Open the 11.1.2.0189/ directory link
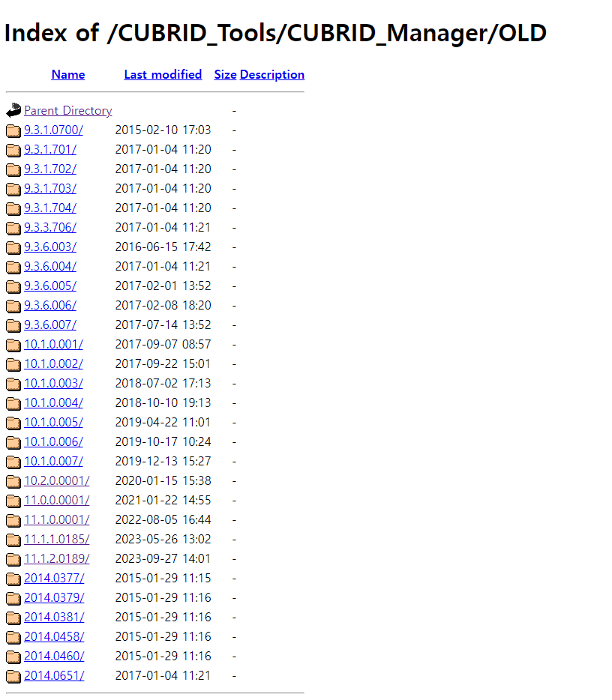Image resolution: width=612 pixels, height=700 pixels. click(57, 559)
